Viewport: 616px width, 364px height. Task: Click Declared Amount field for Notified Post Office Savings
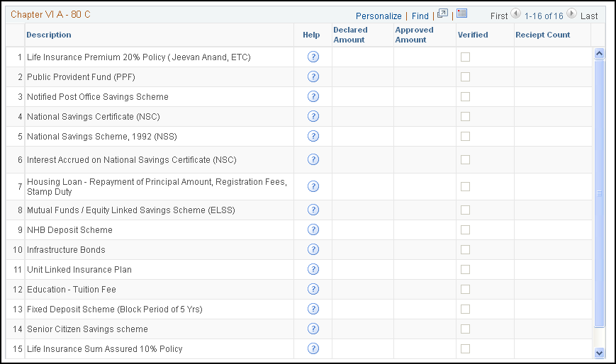pos(363,96)
